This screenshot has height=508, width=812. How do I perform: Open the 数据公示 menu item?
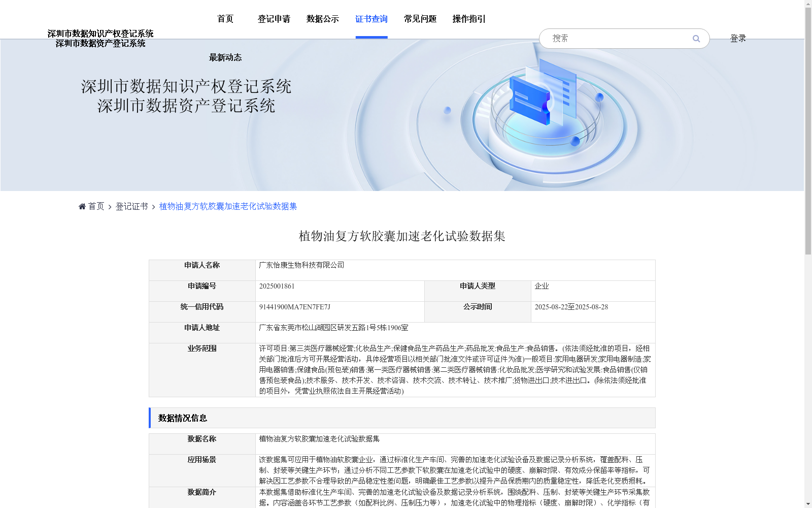[x=323, y=19]
